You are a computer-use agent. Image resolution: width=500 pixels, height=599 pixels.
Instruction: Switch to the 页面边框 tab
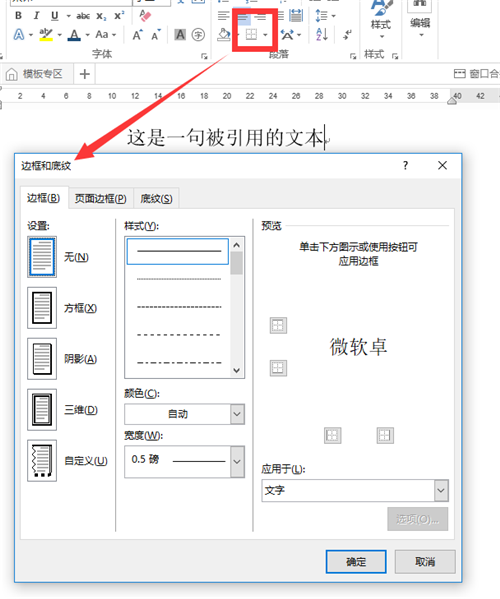pyautogui.click(x=100, y=199)
